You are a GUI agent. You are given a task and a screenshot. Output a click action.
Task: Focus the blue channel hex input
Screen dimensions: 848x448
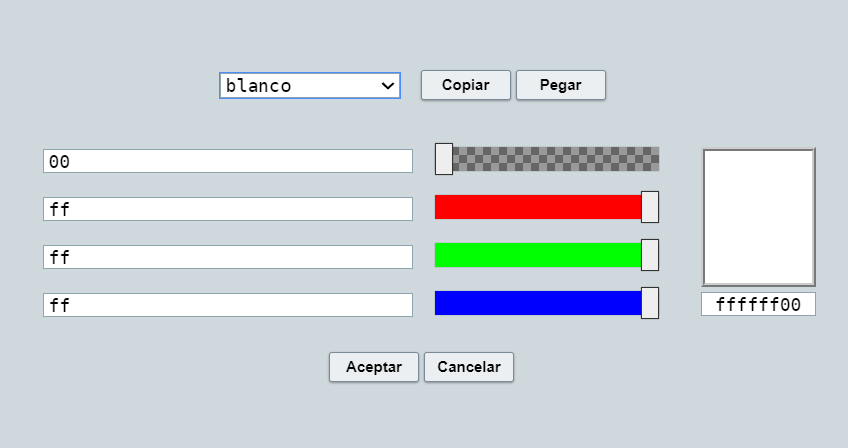228,305
